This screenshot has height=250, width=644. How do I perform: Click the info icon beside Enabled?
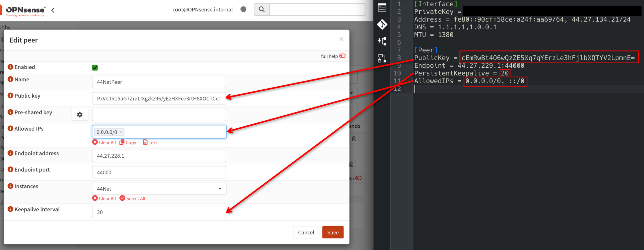(x=10, y=67)
